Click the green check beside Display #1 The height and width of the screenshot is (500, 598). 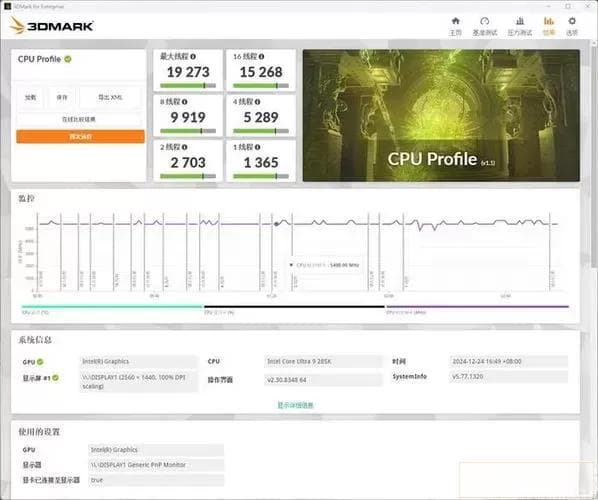55,378
